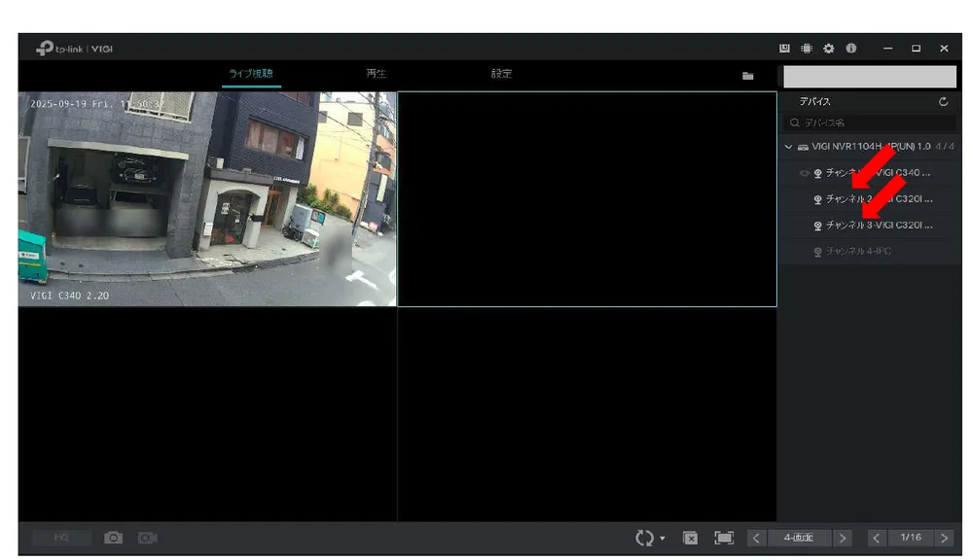This screenshot has width=973, height=560.
Task: Select チャンネル 3-VIGI C320I in device list
Action: (x=869, y=226)
